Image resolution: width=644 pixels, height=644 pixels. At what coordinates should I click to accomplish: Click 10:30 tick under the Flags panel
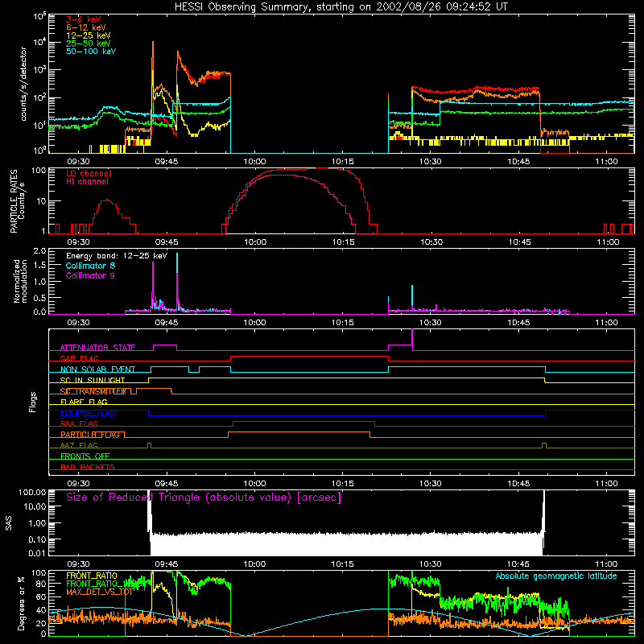pos(431,484)
